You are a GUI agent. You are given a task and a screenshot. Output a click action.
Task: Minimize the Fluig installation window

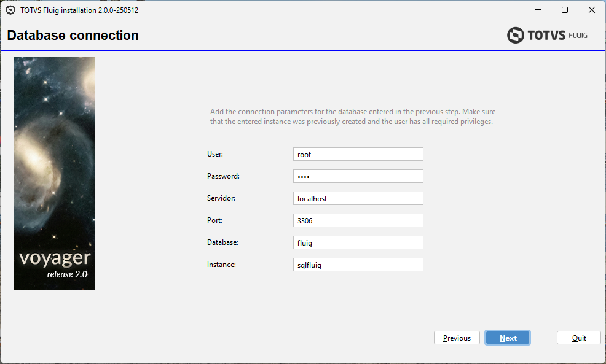537,10
